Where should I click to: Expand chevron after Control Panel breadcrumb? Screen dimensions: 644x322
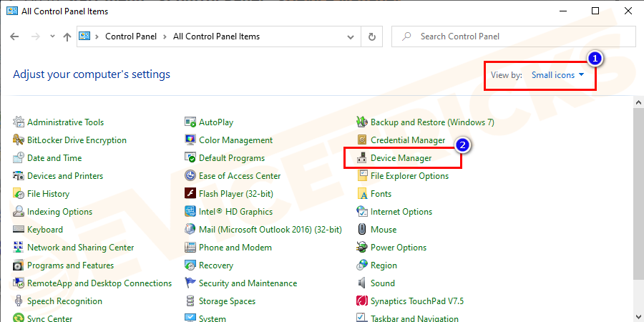click(x=165, y=36)
